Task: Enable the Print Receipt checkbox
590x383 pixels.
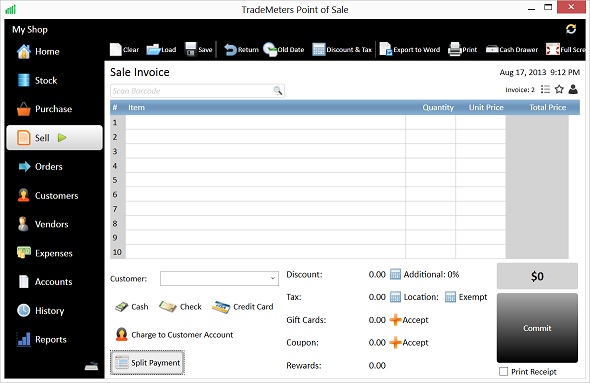Action: coord(503,371)
